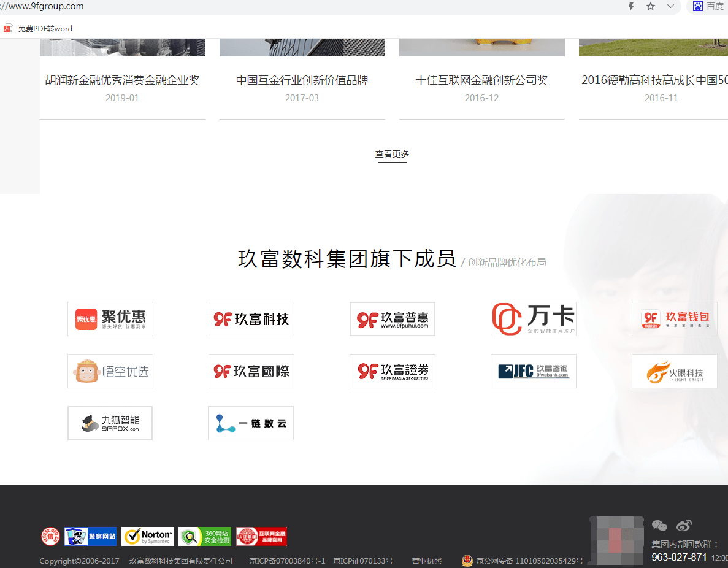
Task: Click the 2017-03 award date
Action: point(302,98)
